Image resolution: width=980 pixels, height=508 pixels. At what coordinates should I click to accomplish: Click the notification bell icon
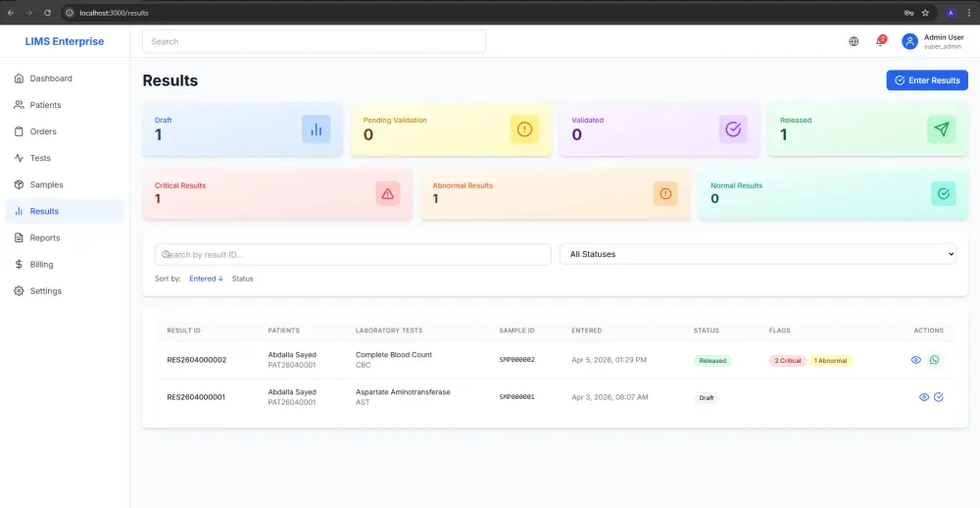pyautogui.click(x=880, y=41)
